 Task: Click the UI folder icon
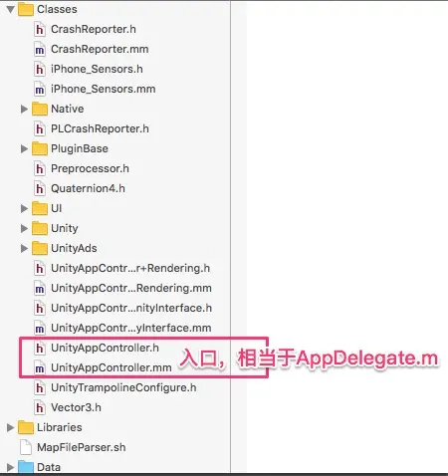point(40,208)
